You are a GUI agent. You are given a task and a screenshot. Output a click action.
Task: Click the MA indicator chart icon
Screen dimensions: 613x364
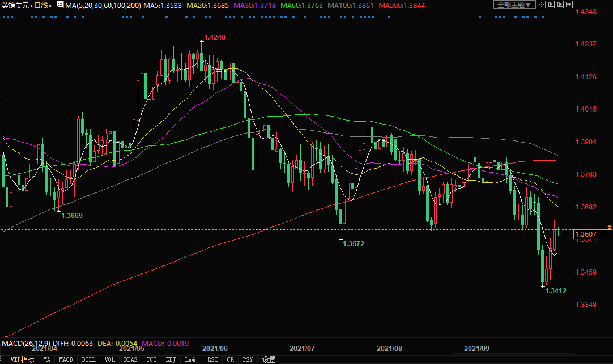click(59, 5)
